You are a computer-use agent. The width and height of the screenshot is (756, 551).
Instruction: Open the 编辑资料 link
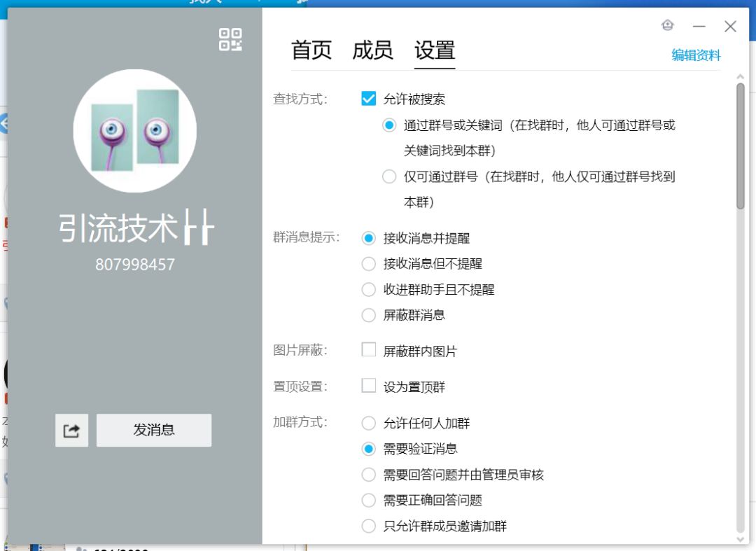[x=696, y=55]
